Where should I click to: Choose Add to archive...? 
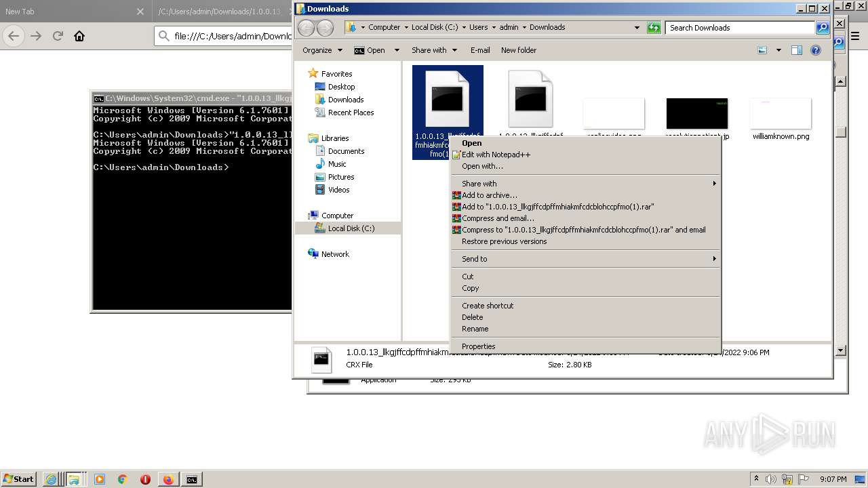click(x=585, y=195)
